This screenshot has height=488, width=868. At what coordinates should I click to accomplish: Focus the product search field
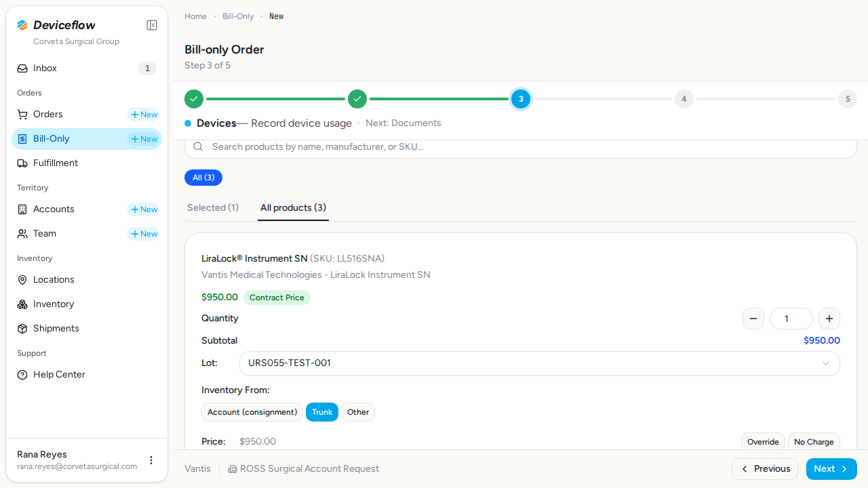click(x=521, y=147)
